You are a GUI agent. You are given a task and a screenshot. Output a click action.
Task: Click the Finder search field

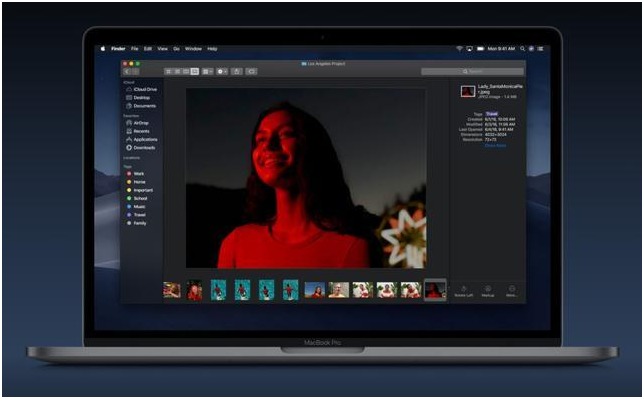click(472, 71)
